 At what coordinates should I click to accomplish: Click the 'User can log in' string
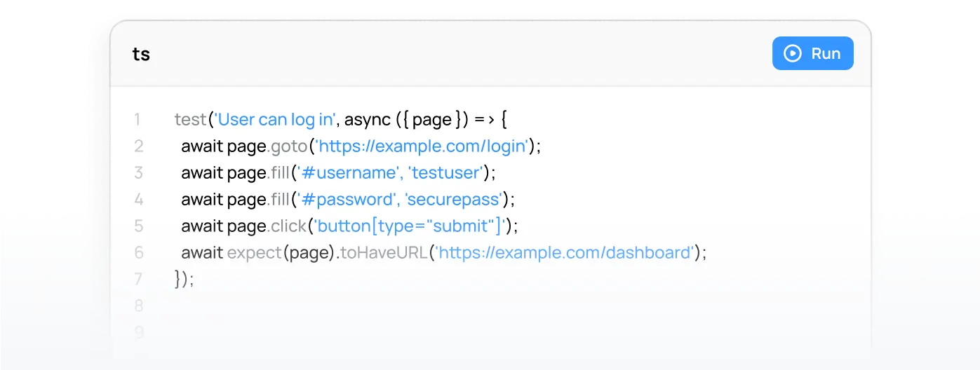click(276, 120)
